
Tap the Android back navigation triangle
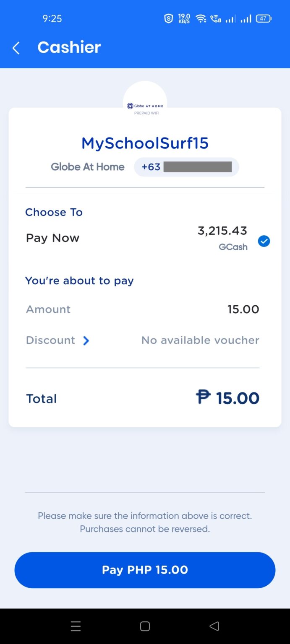tap(214, 626)
